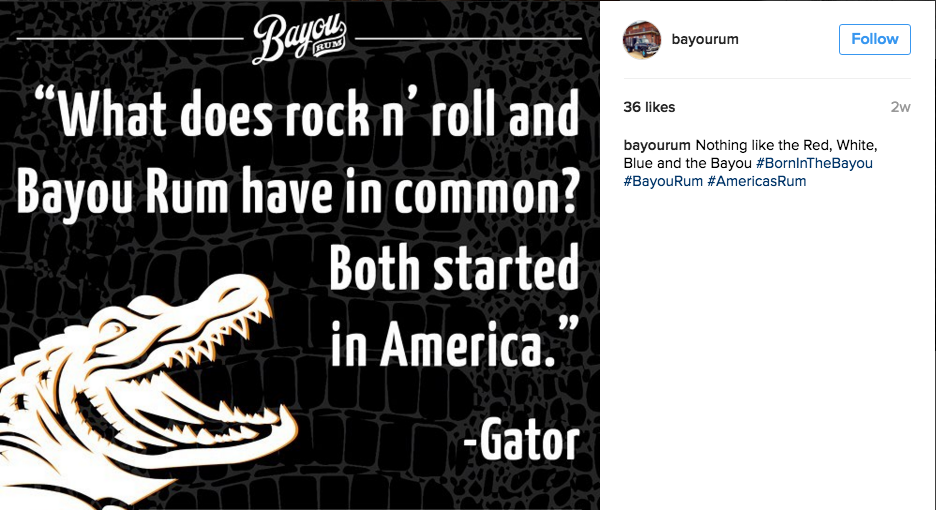
Task: Click the white line left of Bayou logo
Action: point(130,41)
